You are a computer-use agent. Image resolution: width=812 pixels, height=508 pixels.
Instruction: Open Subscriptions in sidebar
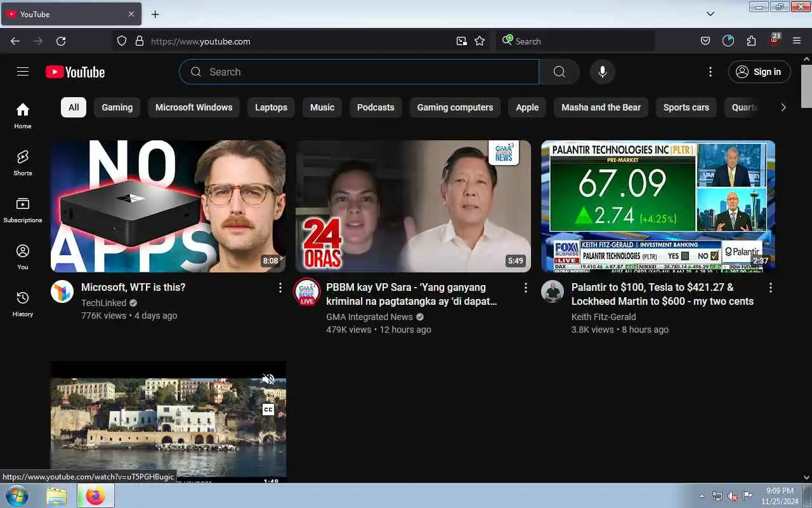click(x=23, y=210)
